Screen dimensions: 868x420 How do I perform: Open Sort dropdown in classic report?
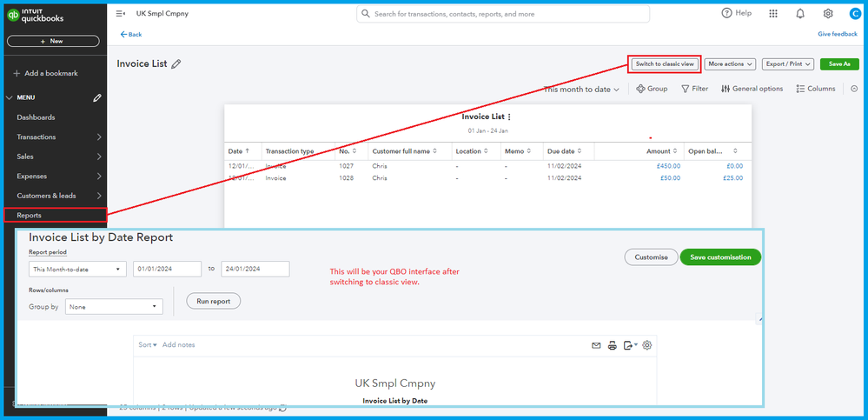click(x=148, y=344)
